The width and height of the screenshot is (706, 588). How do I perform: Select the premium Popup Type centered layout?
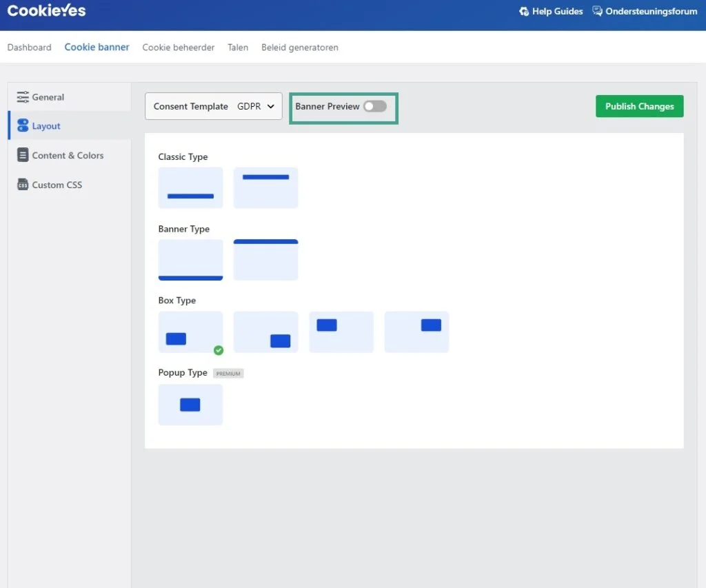point(190,405)
